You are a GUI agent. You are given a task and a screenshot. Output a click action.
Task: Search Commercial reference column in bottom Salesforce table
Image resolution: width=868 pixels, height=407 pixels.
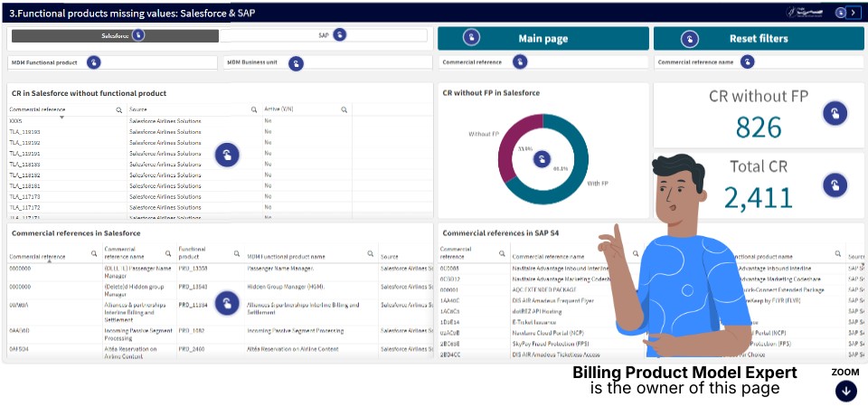point(94,253)
